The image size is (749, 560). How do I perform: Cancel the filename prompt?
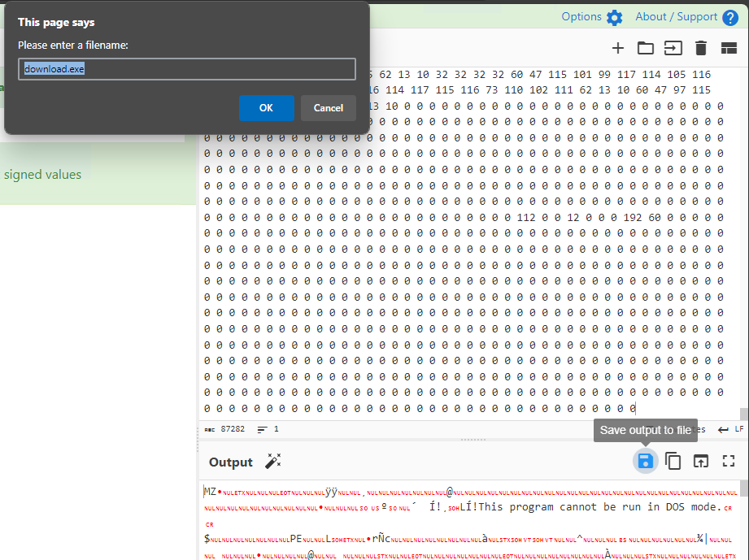coord(329,108)
